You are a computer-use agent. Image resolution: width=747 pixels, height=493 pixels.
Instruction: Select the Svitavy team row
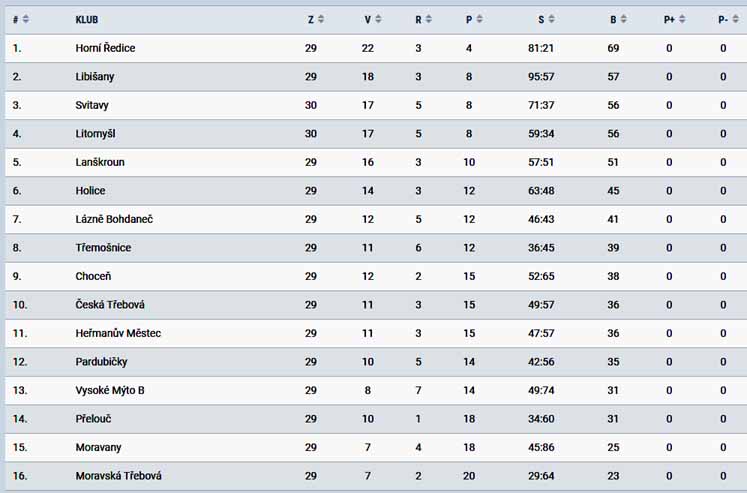point(376,105)
